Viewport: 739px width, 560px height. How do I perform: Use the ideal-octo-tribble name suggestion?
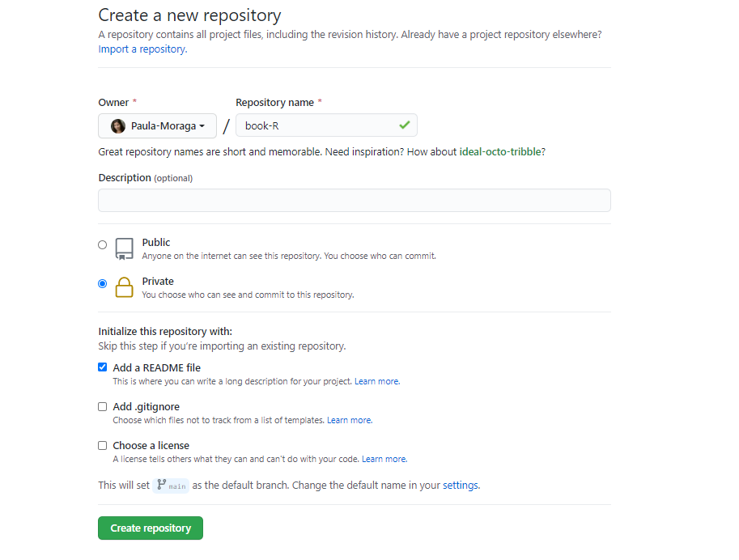coord(500,152)
